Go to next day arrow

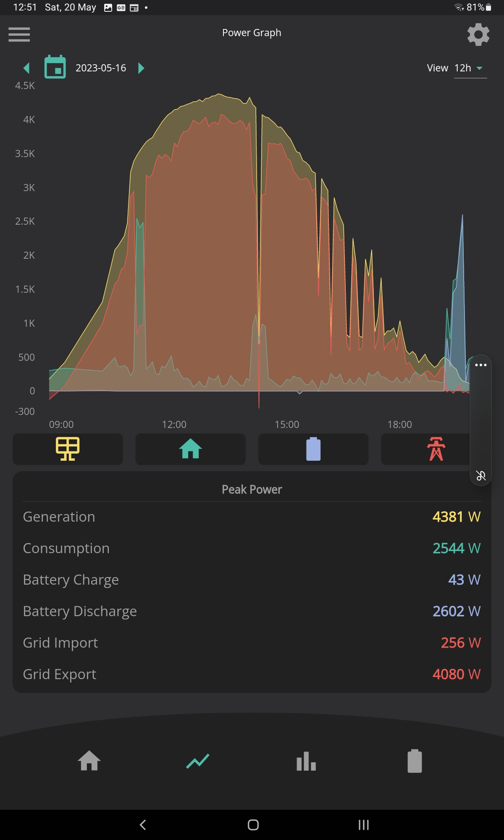[x=141, y=68]
